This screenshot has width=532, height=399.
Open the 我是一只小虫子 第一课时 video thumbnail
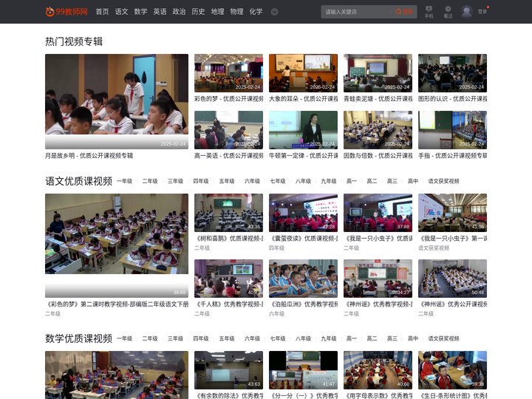pyautogui.click(x=453, y=213)
